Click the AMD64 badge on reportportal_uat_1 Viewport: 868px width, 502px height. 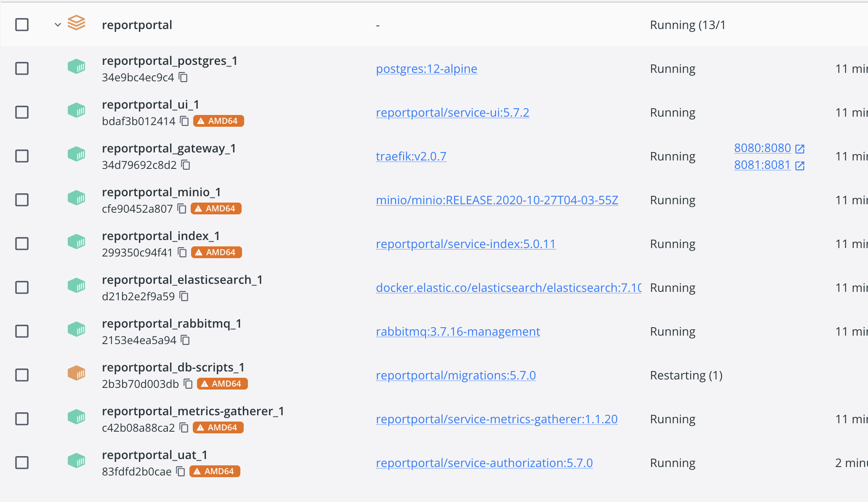[215, 471]
